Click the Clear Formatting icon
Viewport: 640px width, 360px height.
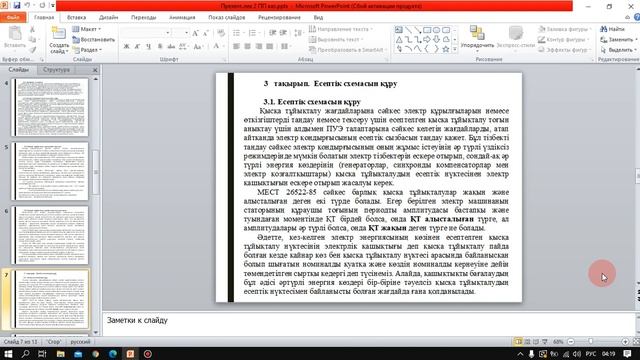[221, 33]
